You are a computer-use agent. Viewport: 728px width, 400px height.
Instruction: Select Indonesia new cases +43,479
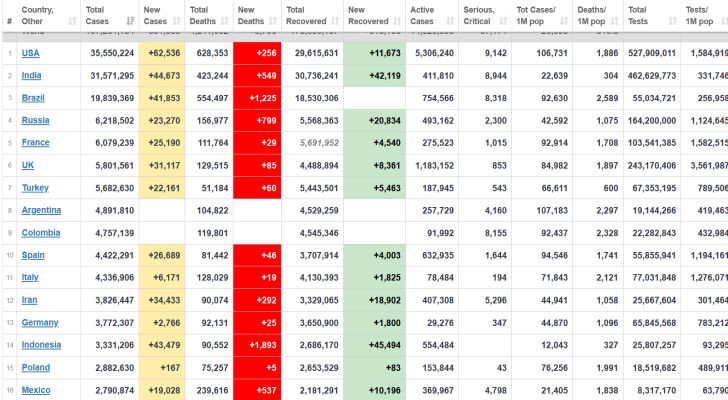pyautogui.click(x=164, y=345)
